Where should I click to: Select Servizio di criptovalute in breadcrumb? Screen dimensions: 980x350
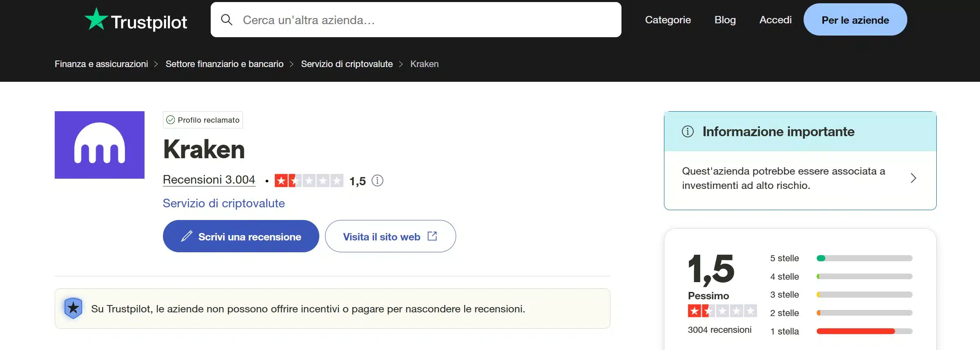346,64
